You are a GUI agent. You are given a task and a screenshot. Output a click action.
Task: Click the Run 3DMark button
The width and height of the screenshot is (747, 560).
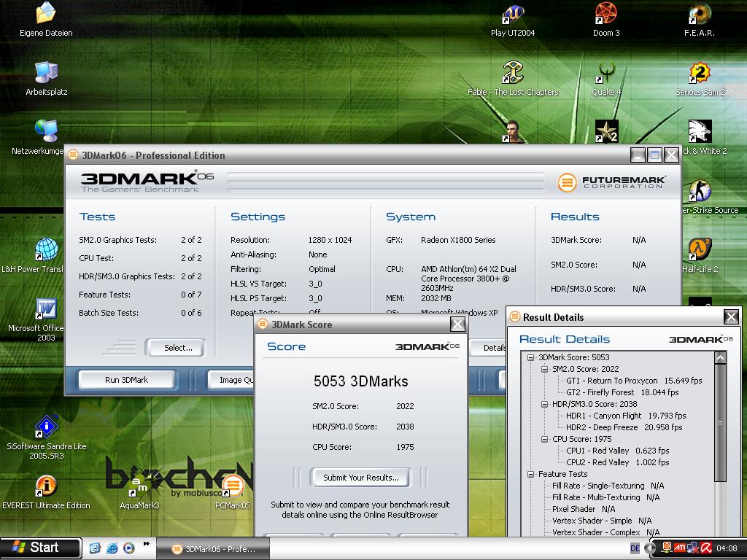(x=126, y=380)
